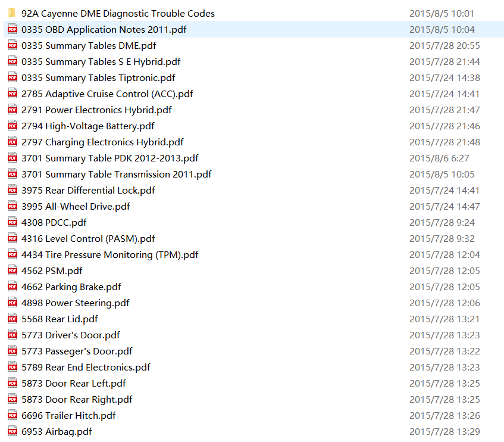This screenshot has width=504, height=442.
Task: Select file 0335 Summary Tables S E Hybrid.pdf
Action: 101,61
